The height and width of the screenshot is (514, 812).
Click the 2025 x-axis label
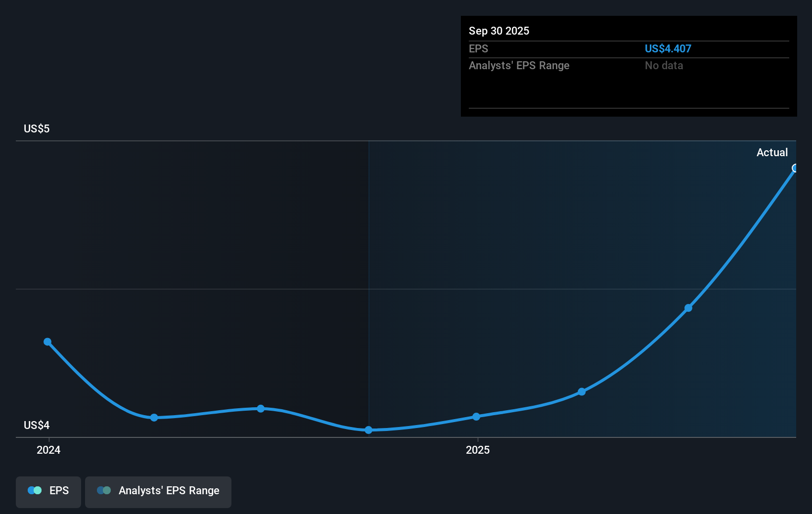478,450
